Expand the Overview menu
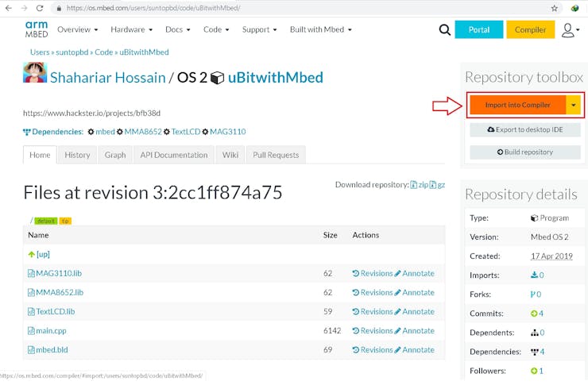 click(x=78, y=29)
